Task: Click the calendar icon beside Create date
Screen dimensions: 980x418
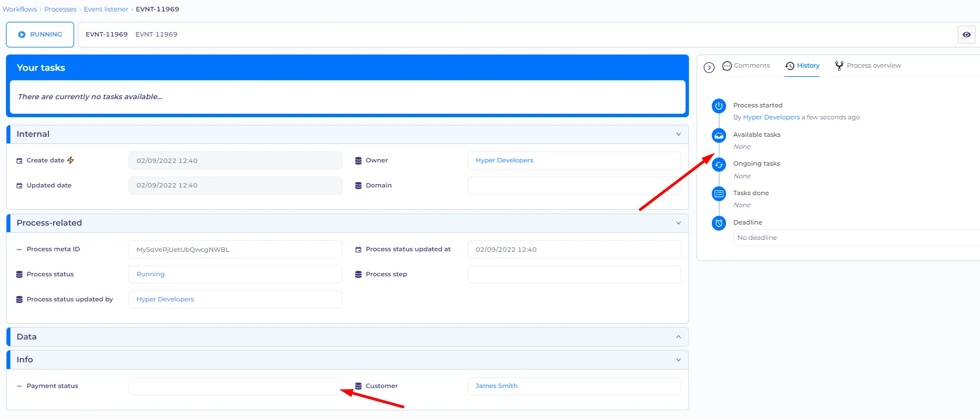Action: click(20, 161)
